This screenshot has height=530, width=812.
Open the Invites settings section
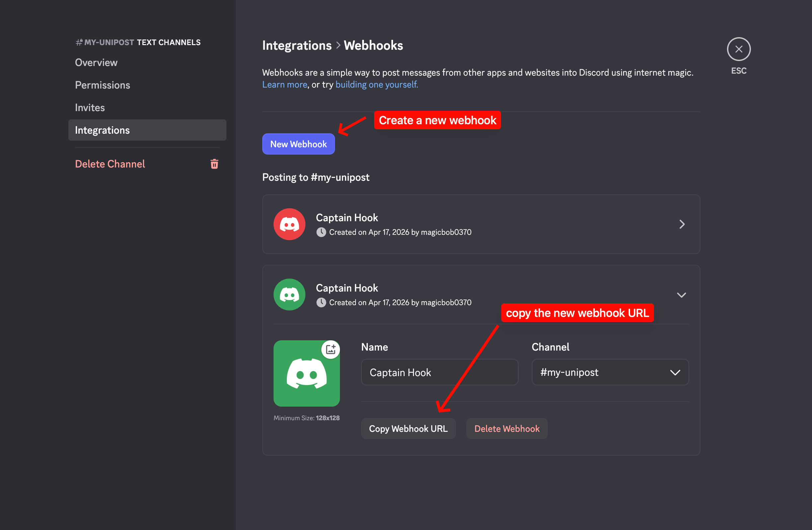click(x=90, y=108)
